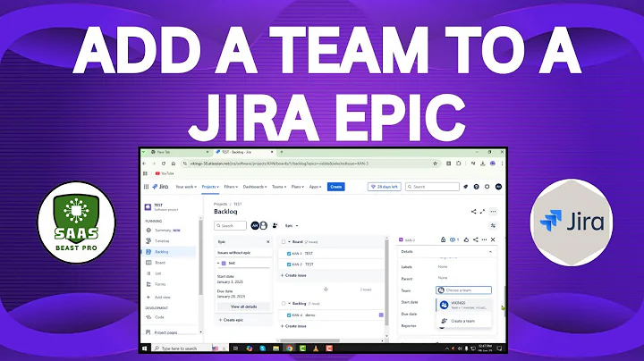Open Plans dropdown menu
This screenshot has height=361, width=644.
298,187
